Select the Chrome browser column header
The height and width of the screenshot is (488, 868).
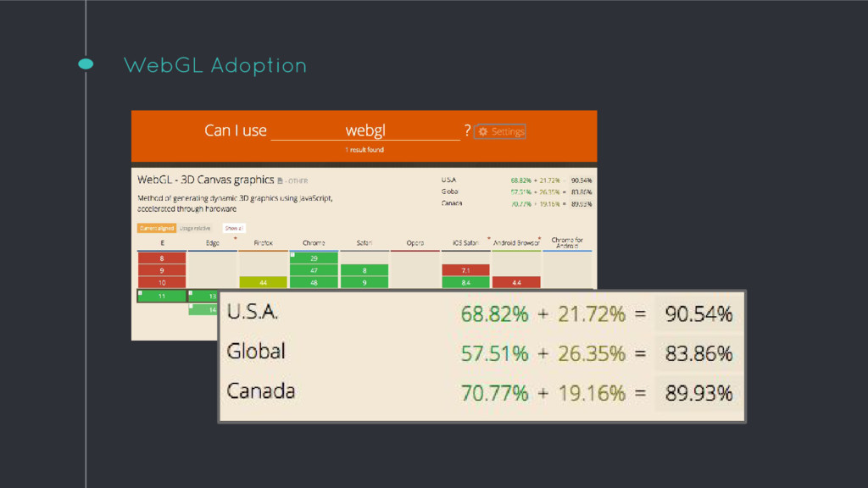[314, 243]
